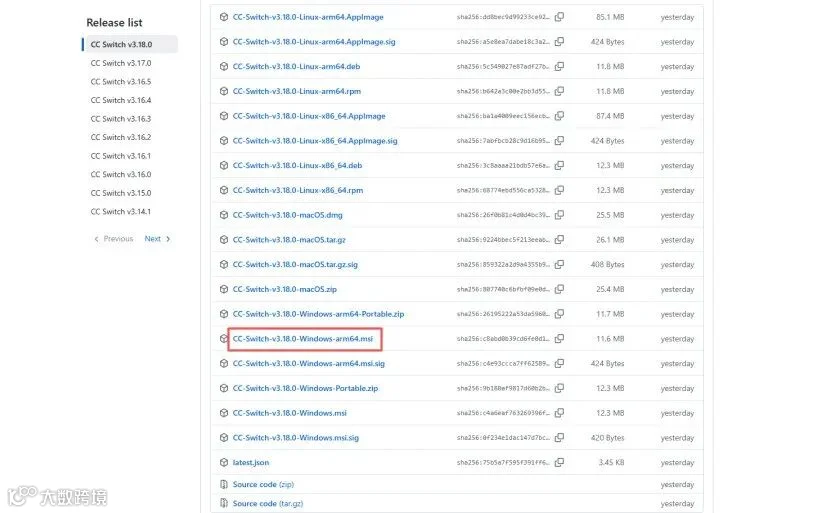
Task: Click package icon beside latest.json
Action: 224,462
